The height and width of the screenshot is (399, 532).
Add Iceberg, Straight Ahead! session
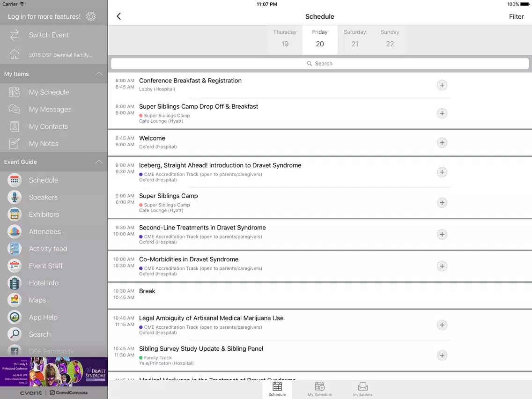442,172
